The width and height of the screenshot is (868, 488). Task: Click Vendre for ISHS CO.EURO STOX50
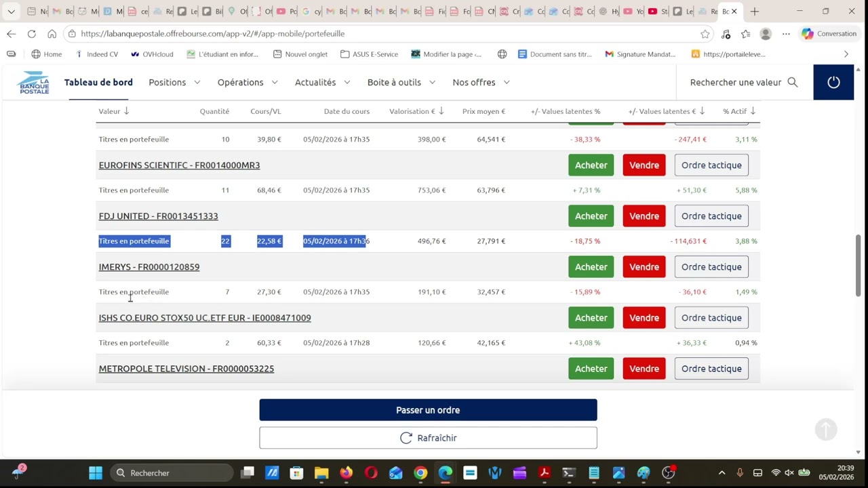644,318
